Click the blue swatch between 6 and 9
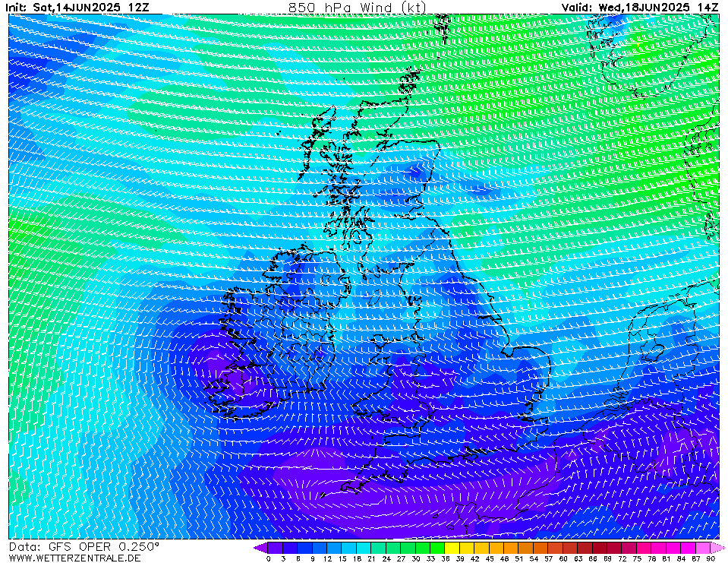Viewport: 728px width, 563px height. pyautogui.click(x=304, y=548)
